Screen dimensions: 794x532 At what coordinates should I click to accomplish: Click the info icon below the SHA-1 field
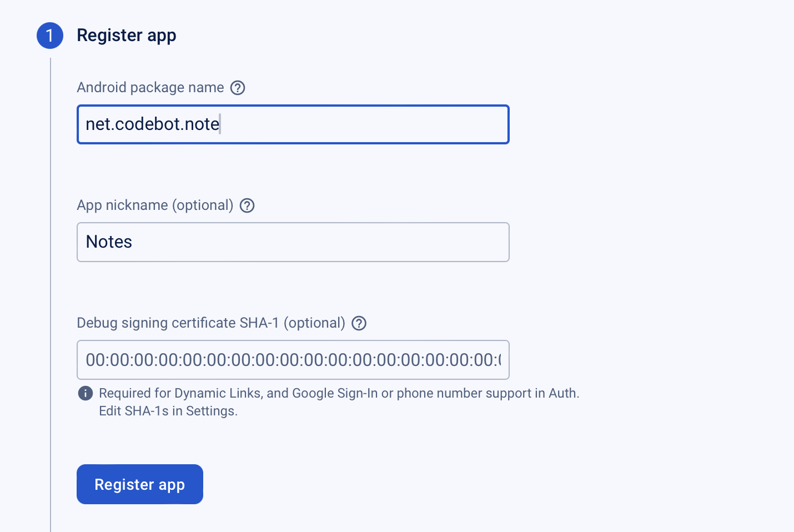coord(85,393)
